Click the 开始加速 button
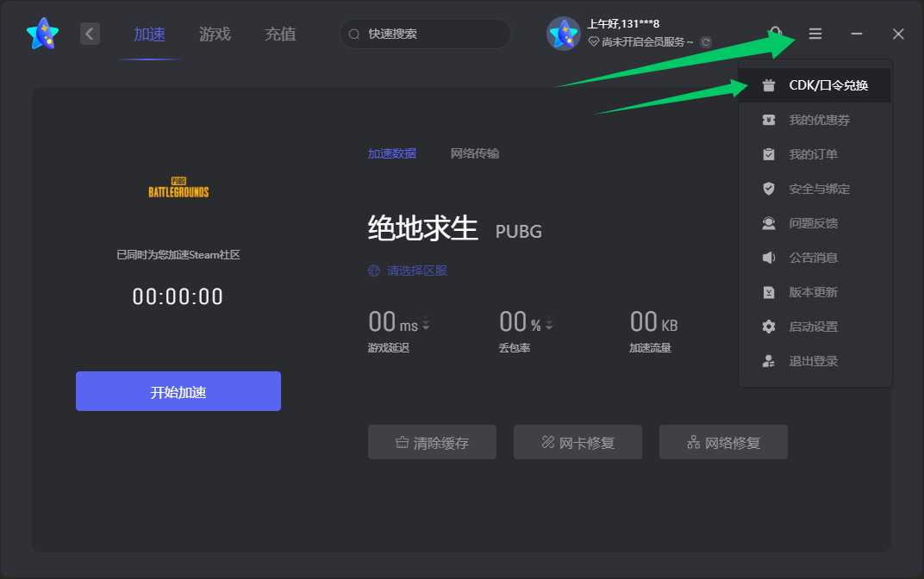Viewport: 924px width, 579px height. (x=178, y=391)
